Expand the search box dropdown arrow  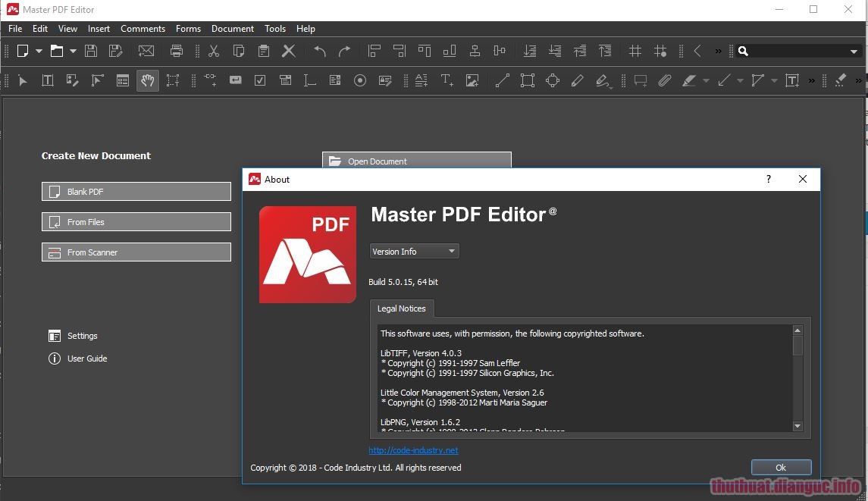tap(854, 52)
